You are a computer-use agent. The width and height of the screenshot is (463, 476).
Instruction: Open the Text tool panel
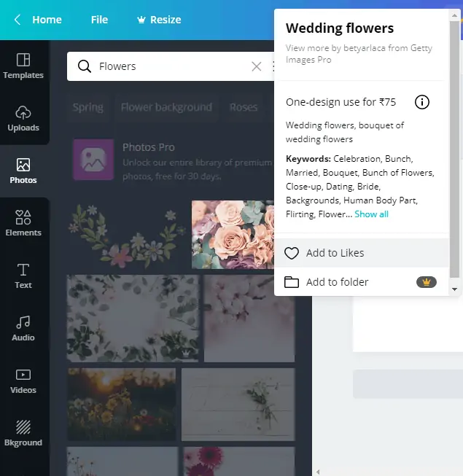coord(23,276)
